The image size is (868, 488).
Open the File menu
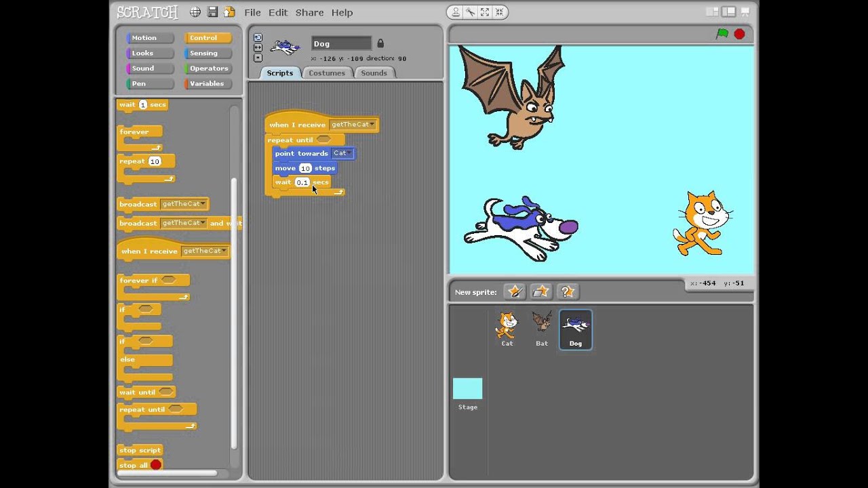tap(252, 12)
